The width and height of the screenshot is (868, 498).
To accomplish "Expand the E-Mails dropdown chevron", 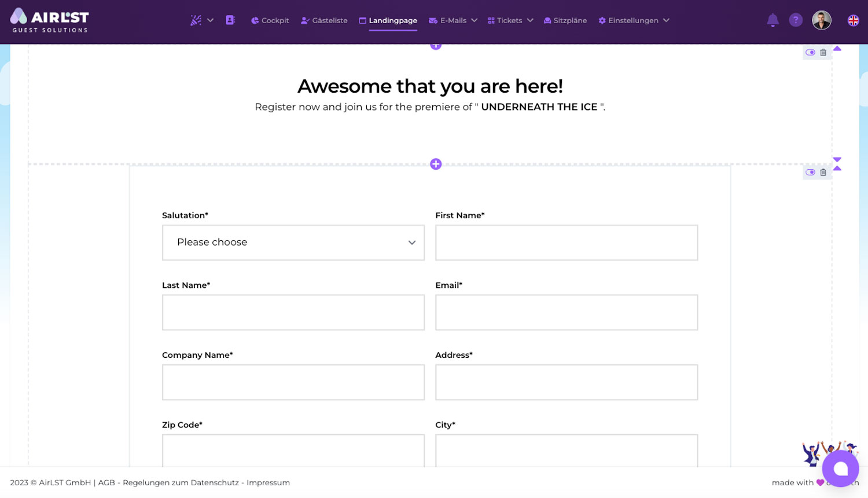I will 475,20.
